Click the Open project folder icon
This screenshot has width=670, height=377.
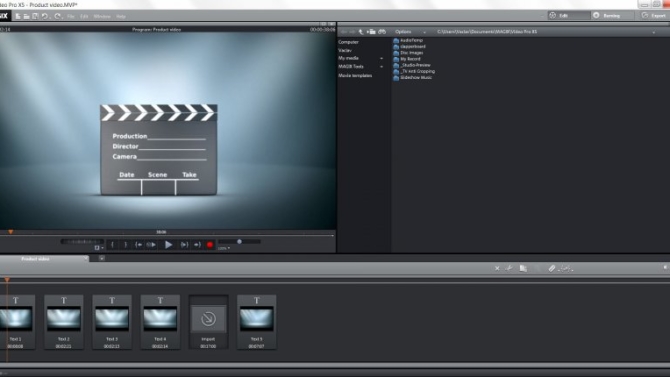click(x=26, y=16)
